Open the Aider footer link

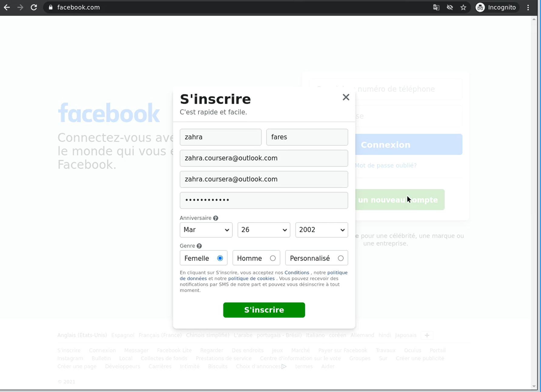(328, 366)
